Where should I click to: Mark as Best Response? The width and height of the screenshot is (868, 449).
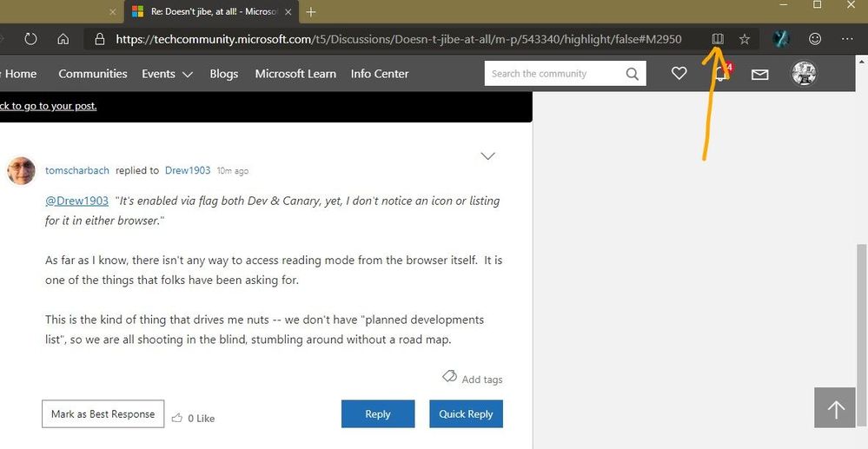point(103,413)
